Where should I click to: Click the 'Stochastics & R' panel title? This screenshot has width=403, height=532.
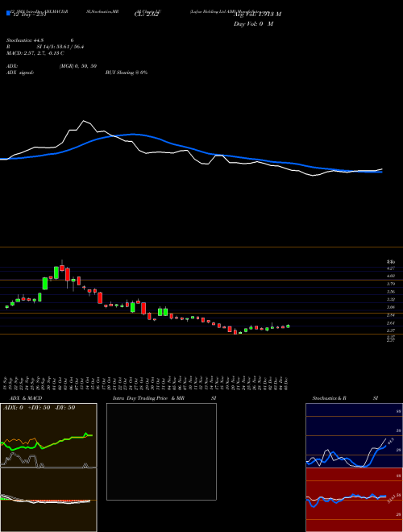pos(330,398)
